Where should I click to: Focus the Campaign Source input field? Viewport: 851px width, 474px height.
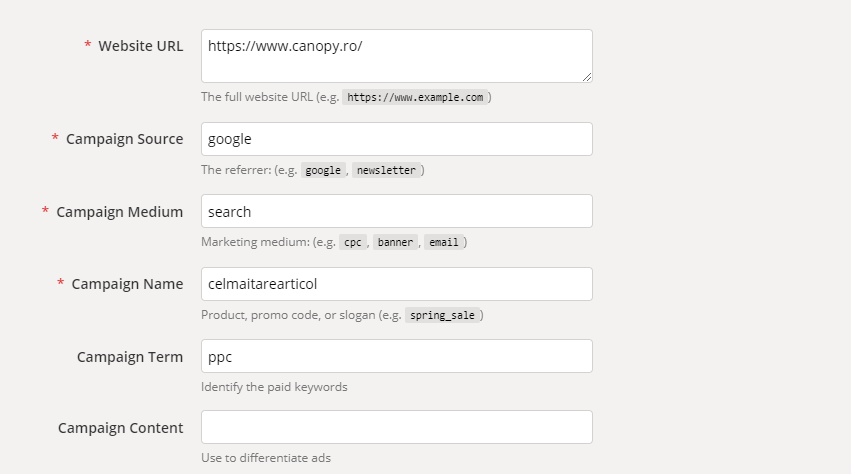(396, 139)
